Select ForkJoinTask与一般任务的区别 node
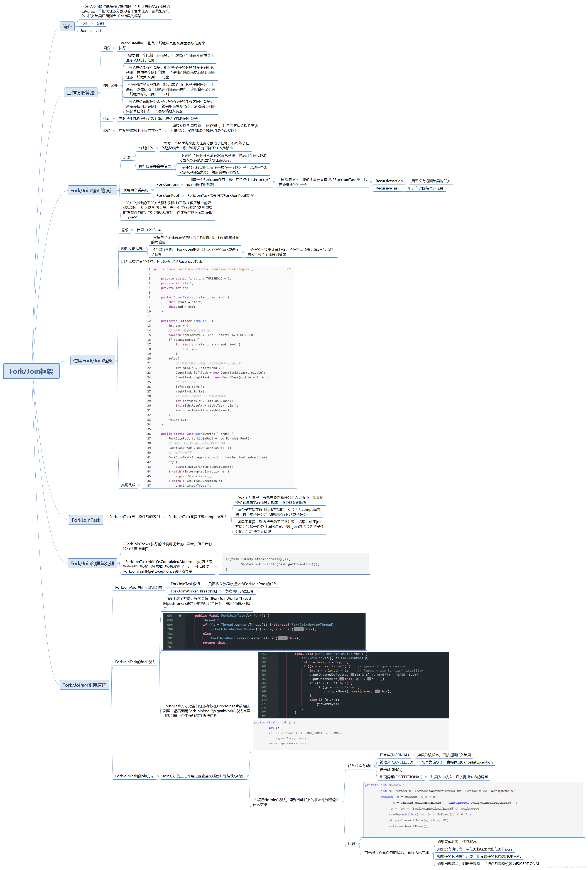The image size is (588, 870). [134, 517]
